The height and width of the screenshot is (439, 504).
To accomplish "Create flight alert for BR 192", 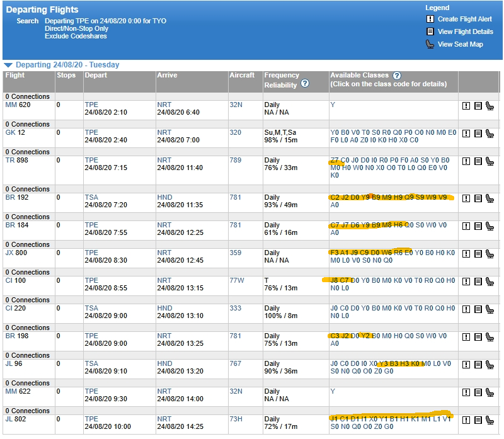I will pyautogui.click(x=466, y=198).
